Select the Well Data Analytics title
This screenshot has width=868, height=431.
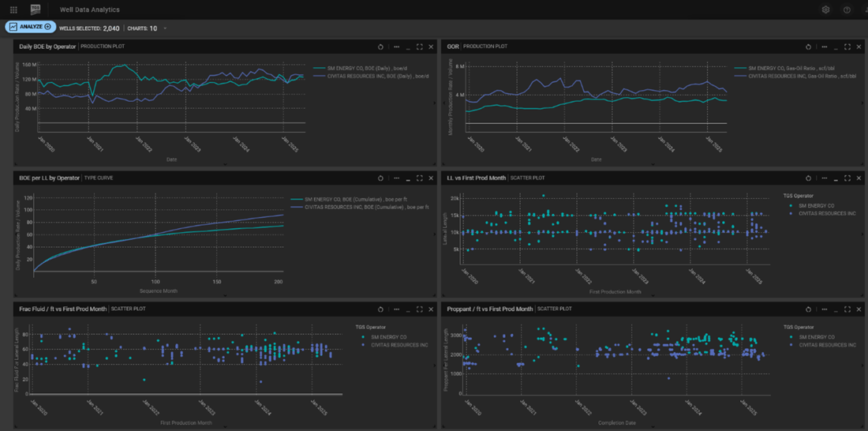[x=90, y=9]
